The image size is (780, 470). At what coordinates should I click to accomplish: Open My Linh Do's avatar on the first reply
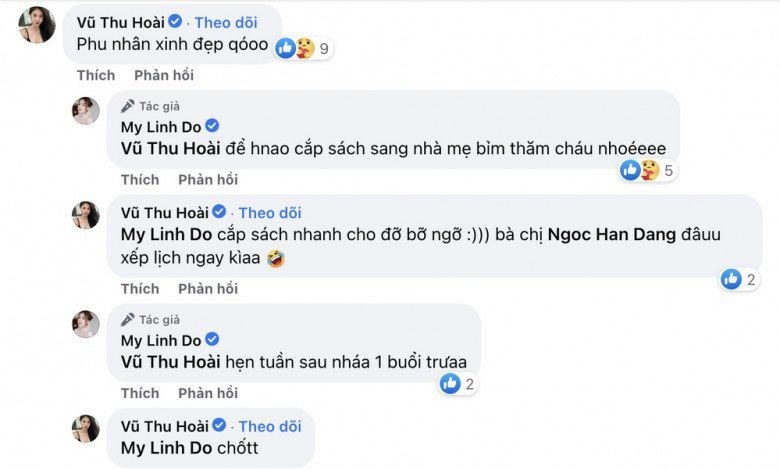85,111
